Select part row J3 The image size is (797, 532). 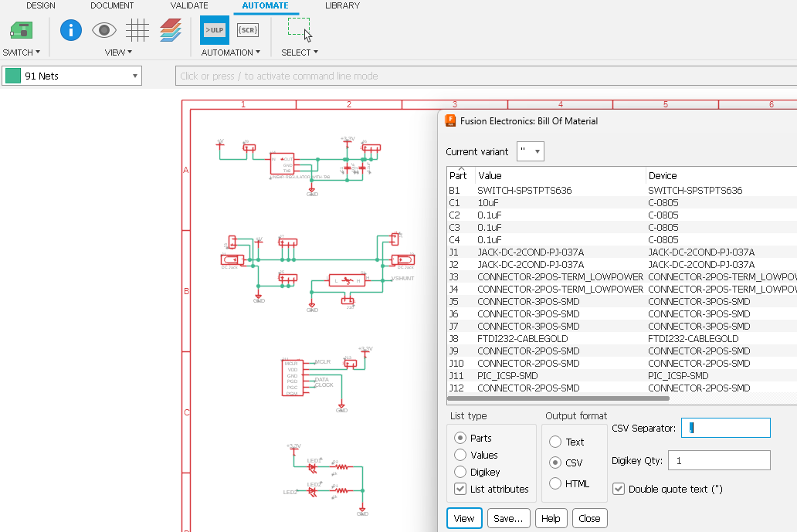click(622, 277)
